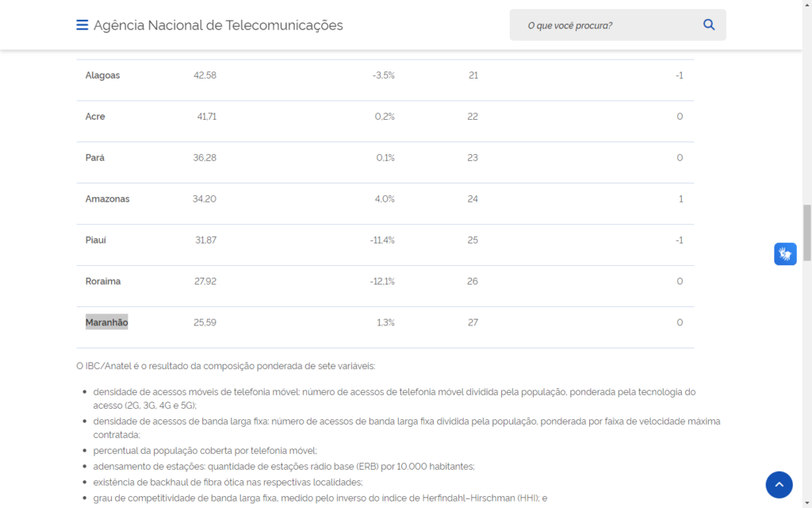Click the -12,1% variation value

click(x=382, y=282)
